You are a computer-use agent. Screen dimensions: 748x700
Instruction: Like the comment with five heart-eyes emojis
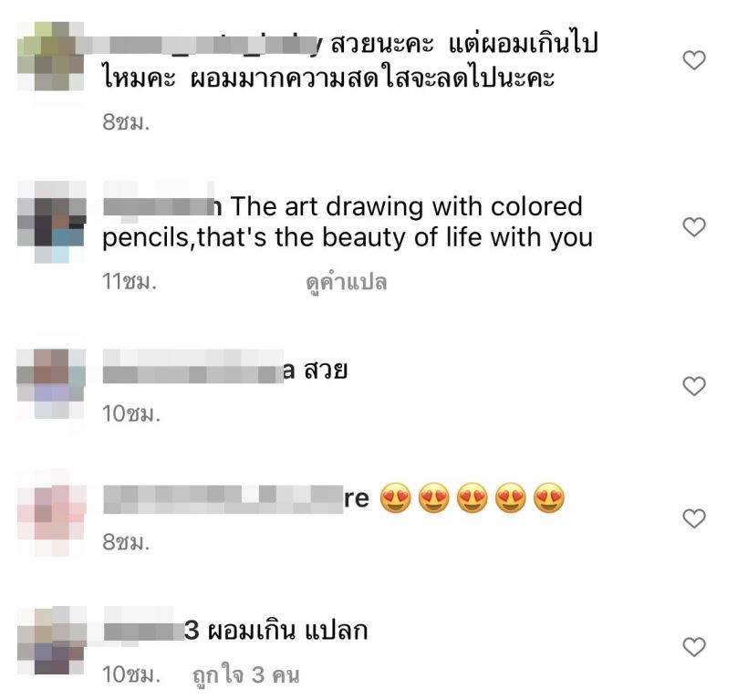(694, 518)
